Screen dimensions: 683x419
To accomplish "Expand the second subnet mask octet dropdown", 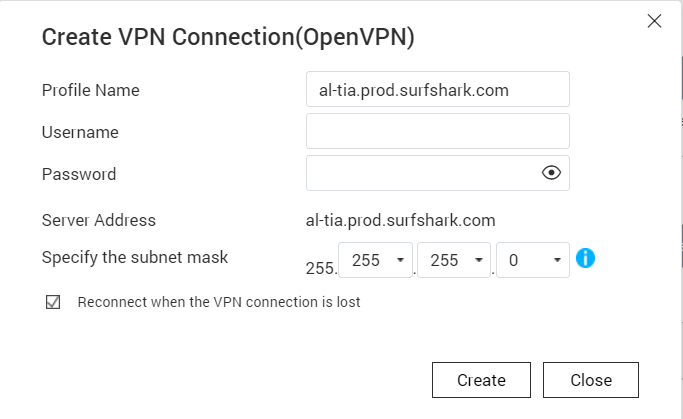I will 376,260.
